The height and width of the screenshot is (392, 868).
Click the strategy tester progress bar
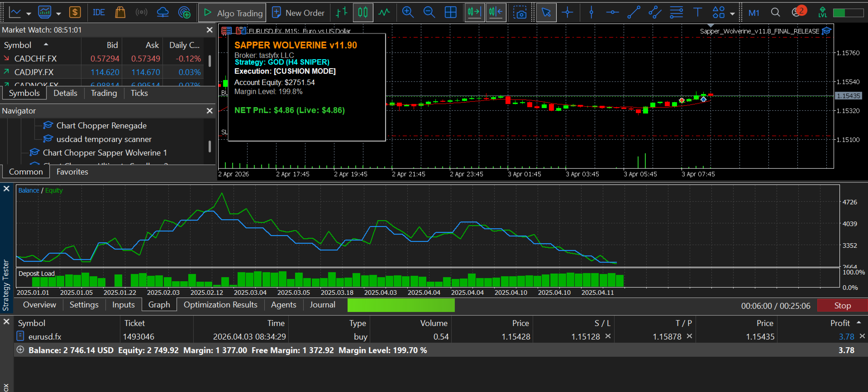point(401,306)
